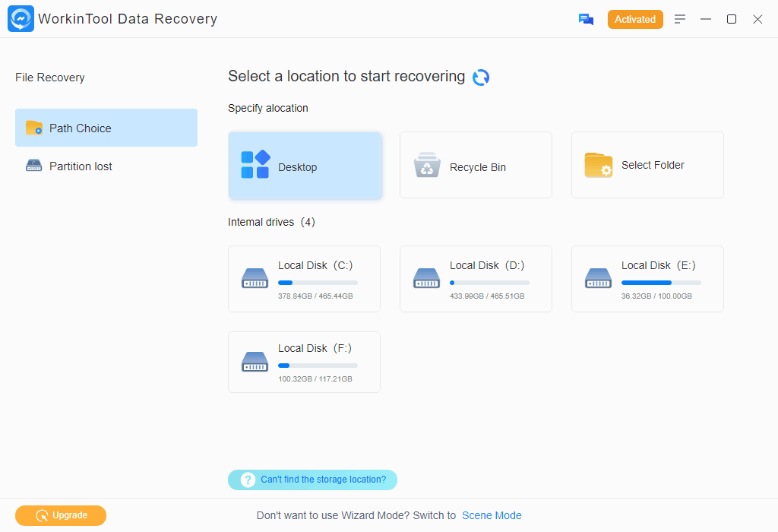This screenshot has width=778, height=532.
Task: Open the chat support icon
Action: [586, 20]
